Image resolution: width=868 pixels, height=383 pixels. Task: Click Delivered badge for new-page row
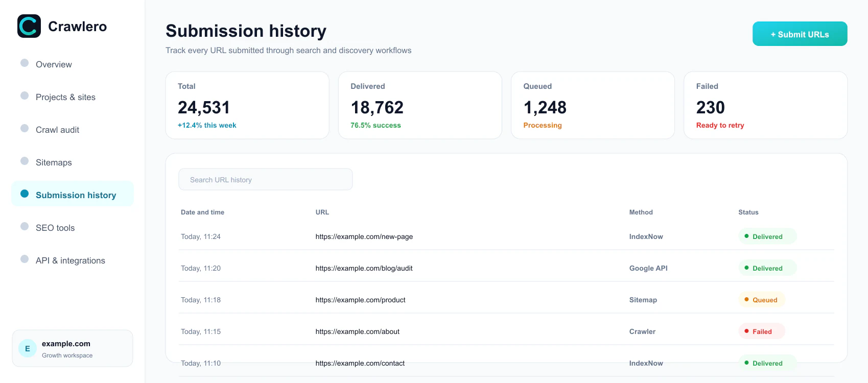767,236
